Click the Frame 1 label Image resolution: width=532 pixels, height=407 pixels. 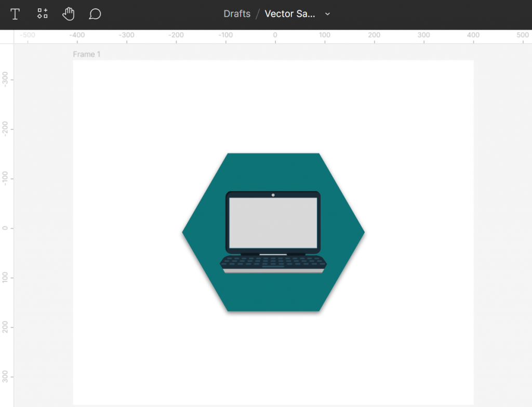point(87,54)
